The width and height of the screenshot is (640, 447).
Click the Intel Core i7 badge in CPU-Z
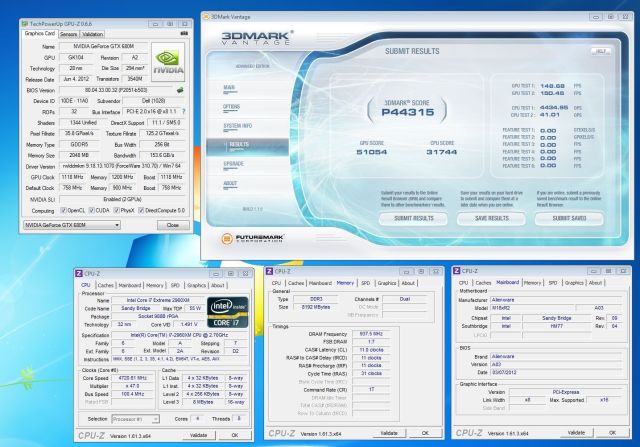228,312
